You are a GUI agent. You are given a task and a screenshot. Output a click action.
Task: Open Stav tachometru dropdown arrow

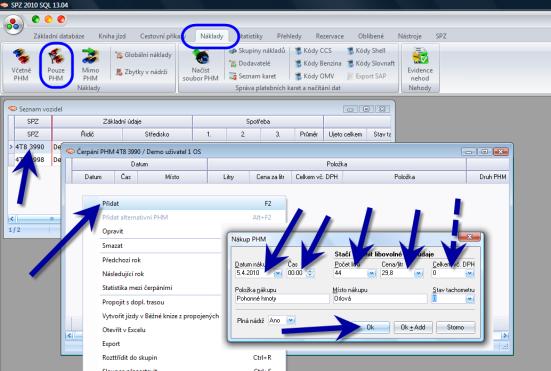[x=470, y=299]
